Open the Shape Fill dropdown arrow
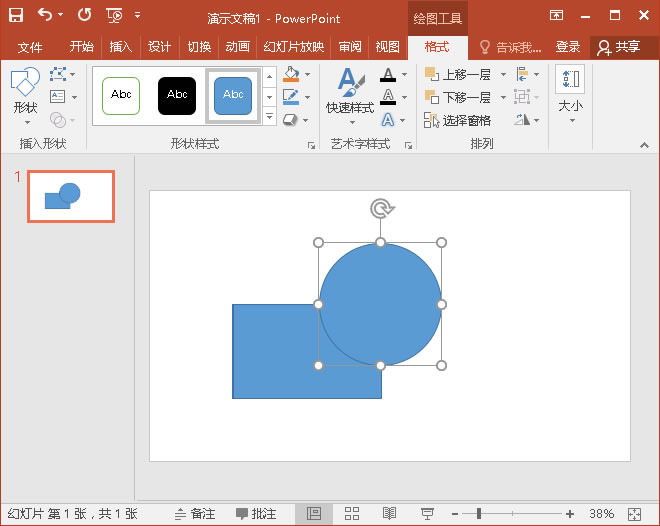This screenshot has width=660, height=526. [307, 75]
